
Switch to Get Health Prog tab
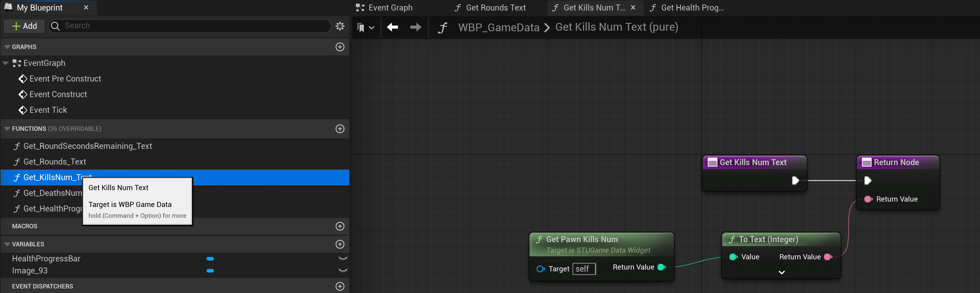coord(687,8)
